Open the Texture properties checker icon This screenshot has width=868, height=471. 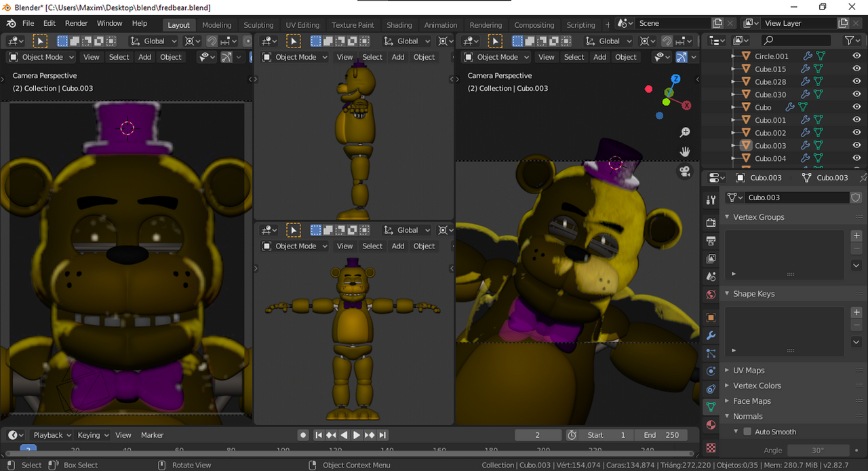711,448
